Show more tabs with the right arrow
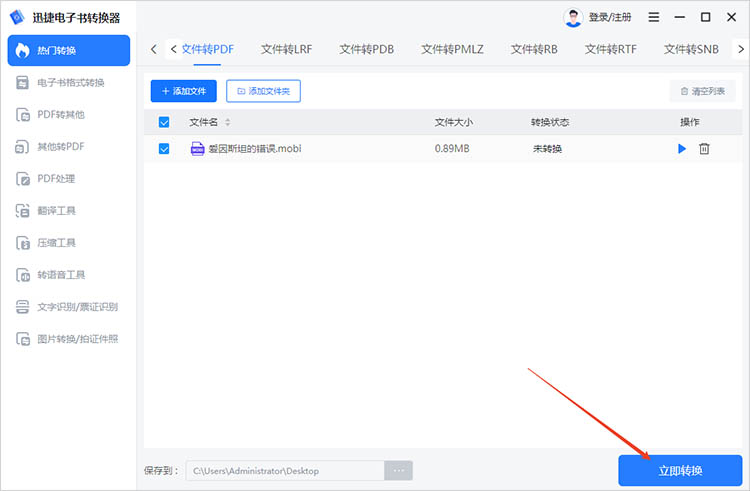Screen dimensions: 750x491 [x=741, y=49]
